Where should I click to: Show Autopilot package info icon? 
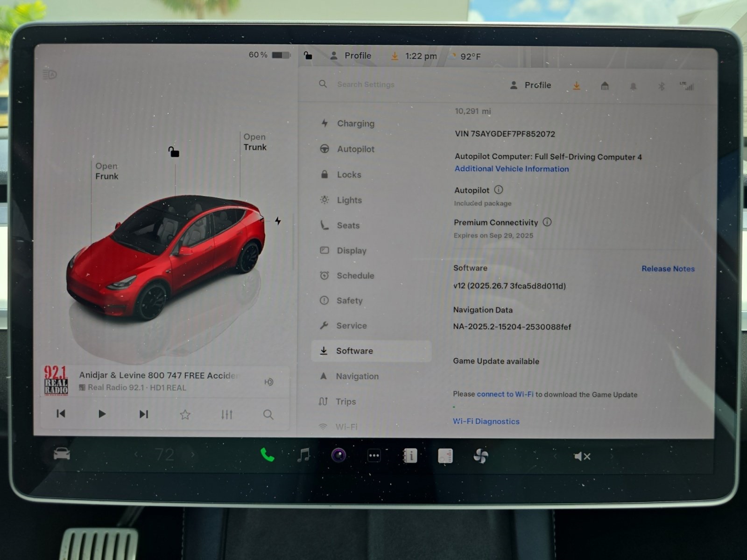pos(499,190)
